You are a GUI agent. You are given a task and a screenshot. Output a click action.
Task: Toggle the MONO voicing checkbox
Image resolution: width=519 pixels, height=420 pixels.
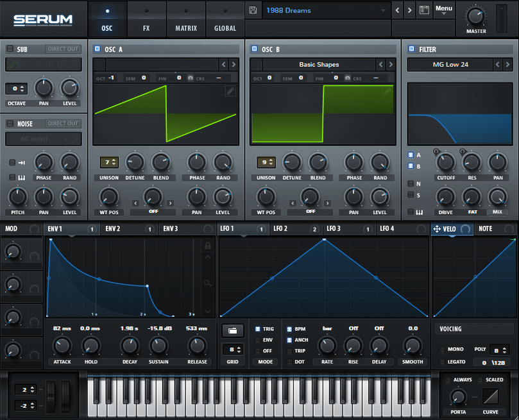tap(442, 350)
